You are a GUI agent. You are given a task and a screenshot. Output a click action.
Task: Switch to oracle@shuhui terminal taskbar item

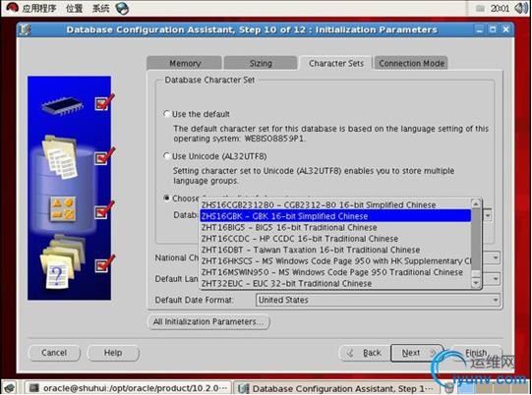(x=128, y=388)
